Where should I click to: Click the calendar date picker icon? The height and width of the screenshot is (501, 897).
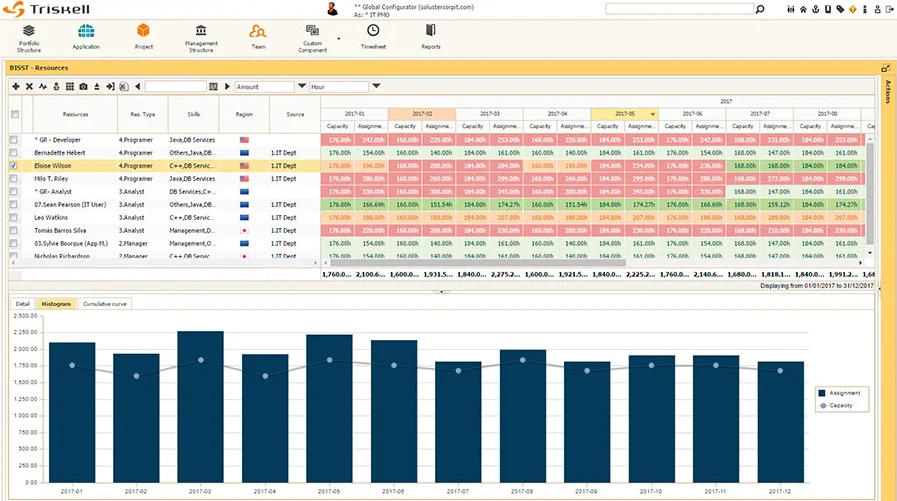pyautogui.click(x=213, y=86)
